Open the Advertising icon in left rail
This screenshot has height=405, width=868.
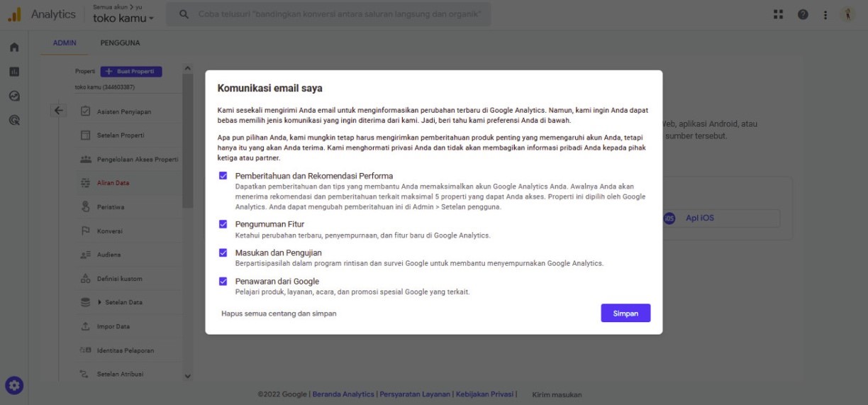click(13, 120)
